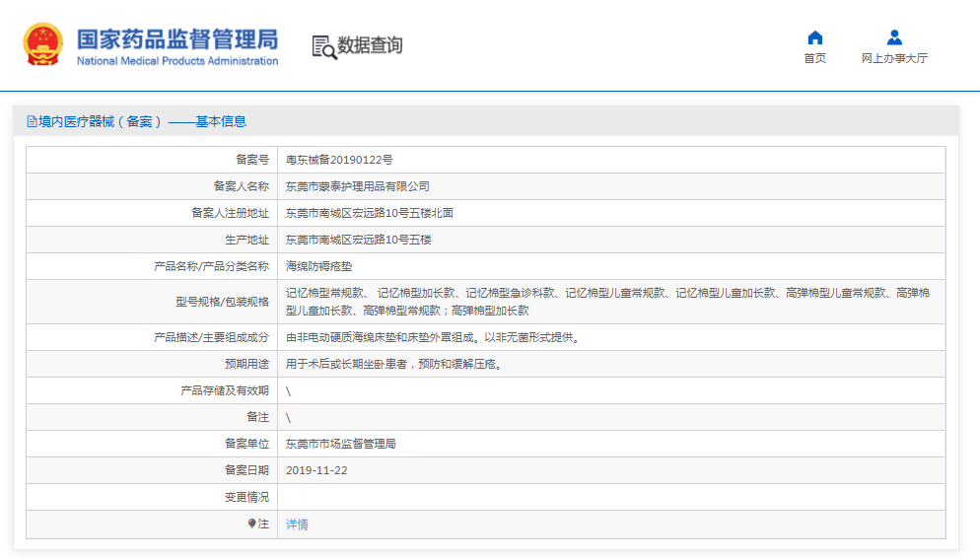Click the 预期用途 intended use description
The image size is (980, 559).
coord(399,364)
